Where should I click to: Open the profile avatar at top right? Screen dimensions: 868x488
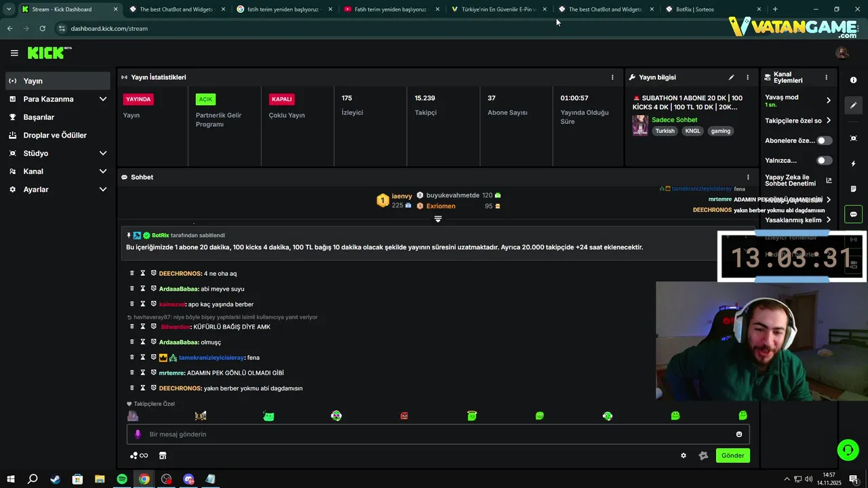[842, 53]
